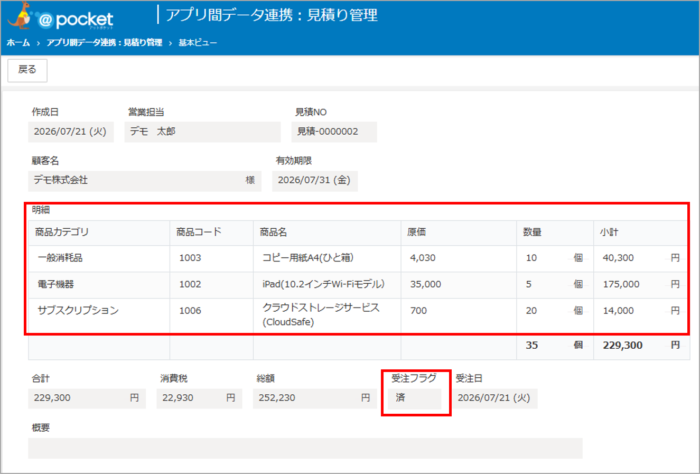Screen dimensions: 700x474
Task: Click 営業担当 field デモ 太郎
Action: [x=202, y=132]
